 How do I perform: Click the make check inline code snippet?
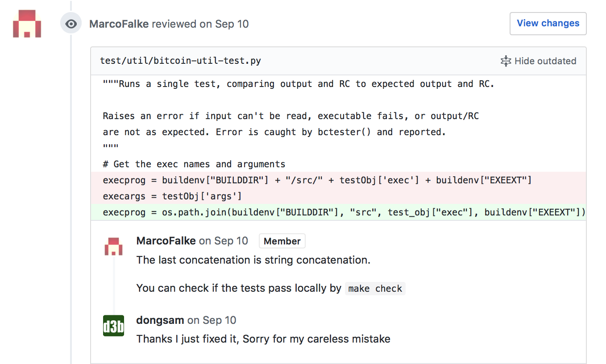point(375,289)
